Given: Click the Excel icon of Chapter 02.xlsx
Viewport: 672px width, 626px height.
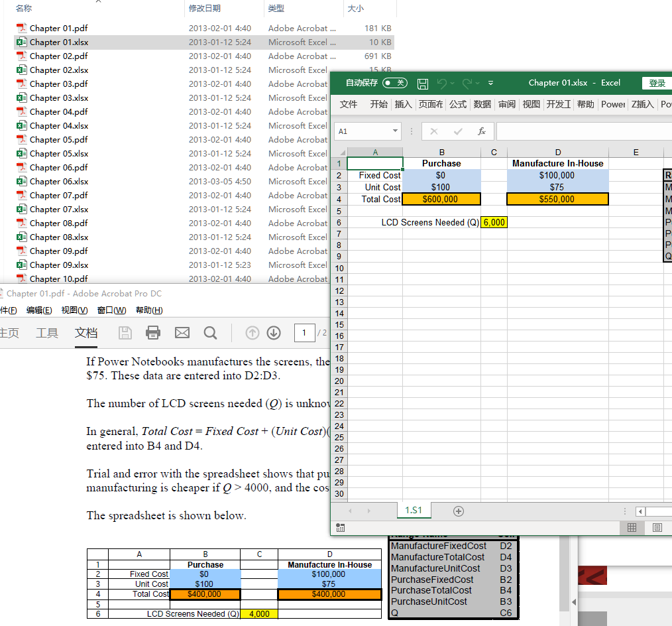Looking at the screenshot, I should pyautogui.click(x=21, y=70).
